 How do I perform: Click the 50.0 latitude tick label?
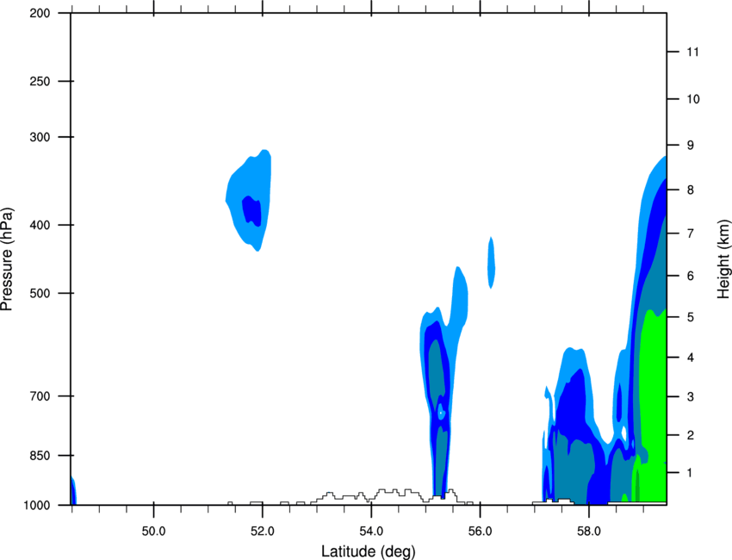tap(153, 532)
